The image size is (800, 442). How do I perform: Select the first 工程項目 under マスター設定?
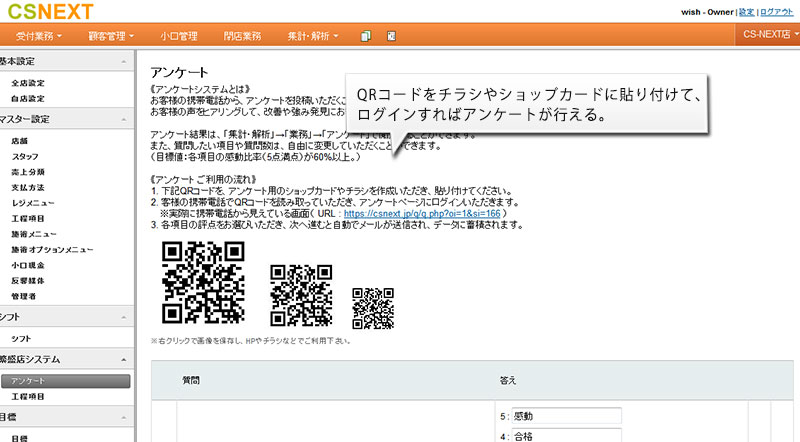coord(28,218)
